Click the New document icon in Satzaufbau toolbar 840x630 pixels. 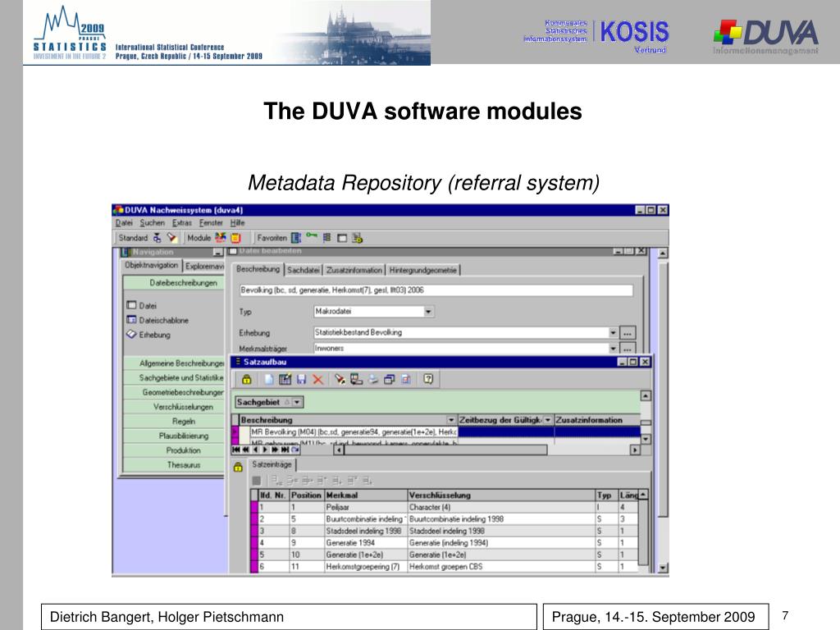(x=269, y=379)
